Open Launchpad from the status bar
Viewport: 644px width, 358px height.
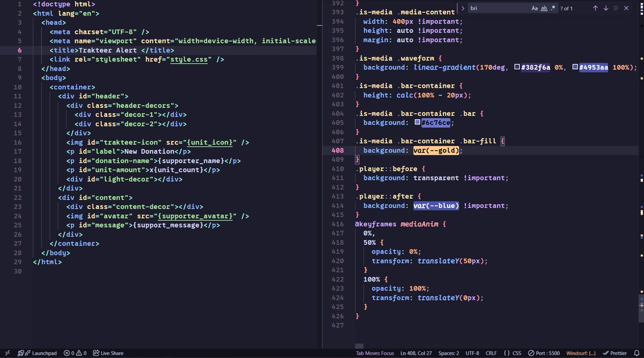(37, 353)
